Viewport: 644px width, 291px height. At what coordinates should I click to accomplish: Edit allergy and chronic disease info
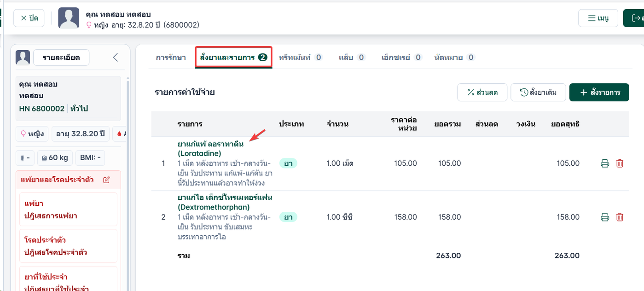(x=106, y=180)
